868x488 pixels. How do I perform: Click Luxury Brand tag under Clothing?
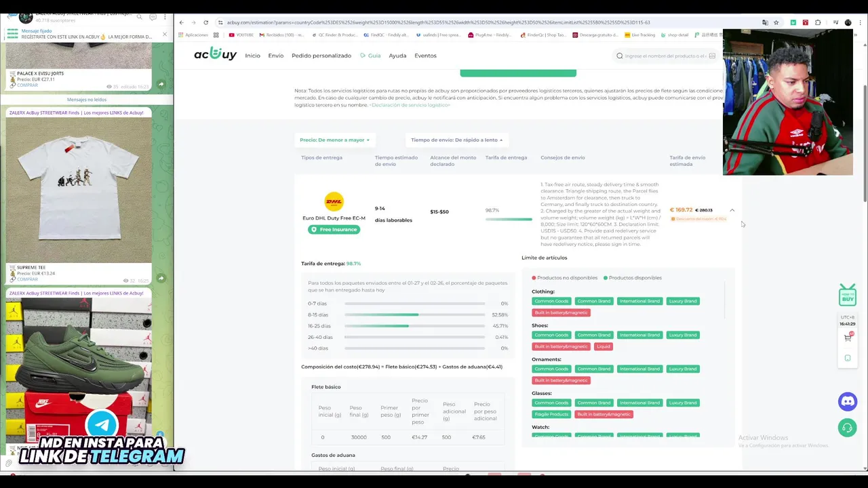coord(682,301)
